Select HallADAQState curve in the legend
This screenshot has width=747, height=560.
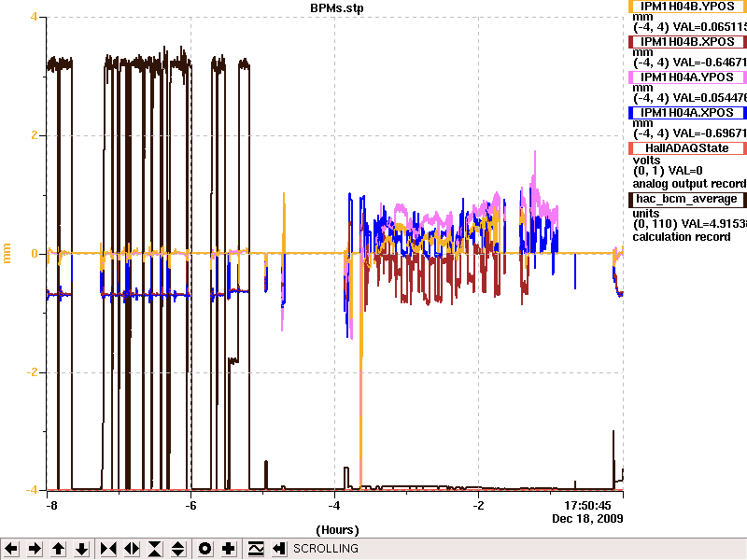click(x=687, y=148)
